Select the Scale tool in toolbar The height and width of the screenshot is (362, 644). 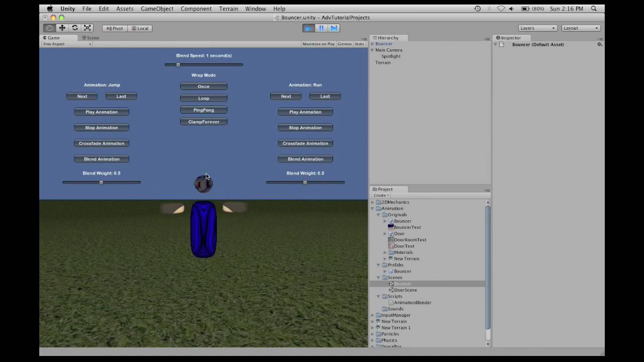88,28
